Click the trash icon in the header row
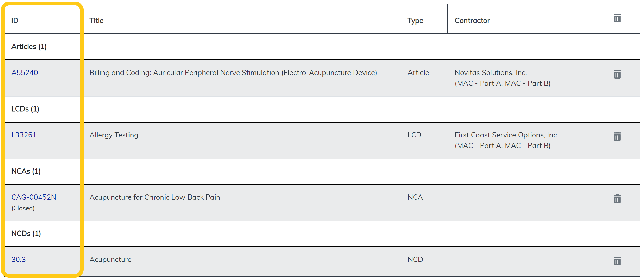Screen dimensions: 644x280 point(617,18)
